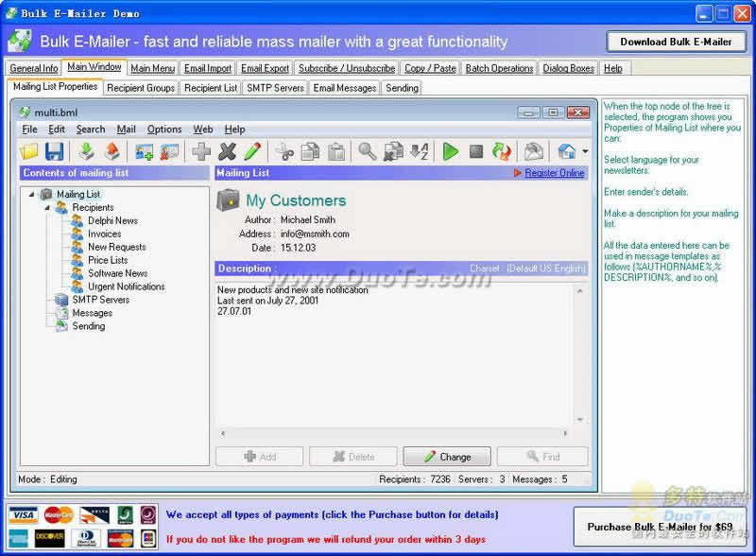
Task: Switch to Email Import tab
Action: (x=208, y=68)
